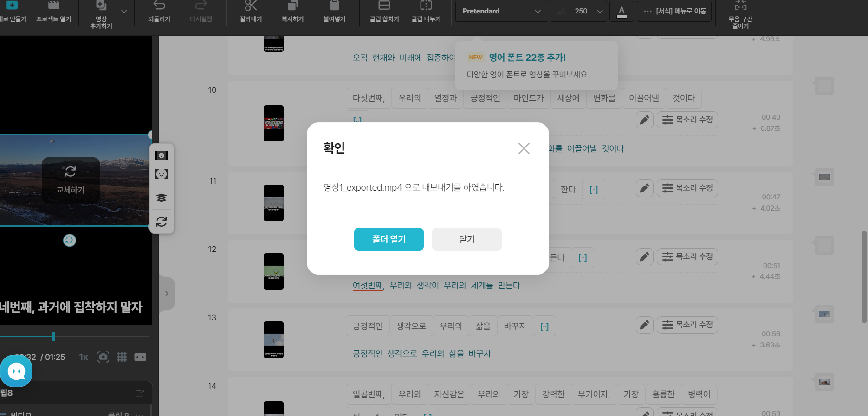Click the right-side media thumbnail for clip 13
The width and height of the screenshot is (868, 416).
click(824, 314)
